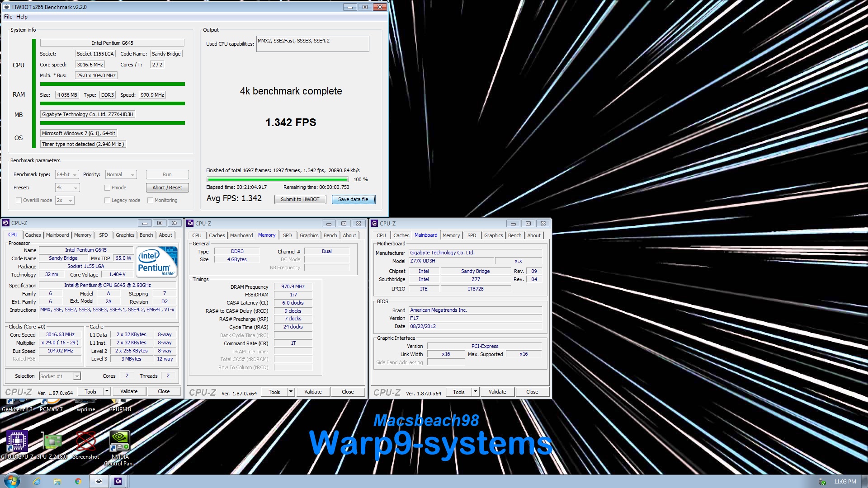Open the File menu in HWBOT
The height and width of the screenshot is (488, 868).
pos(8,17)
